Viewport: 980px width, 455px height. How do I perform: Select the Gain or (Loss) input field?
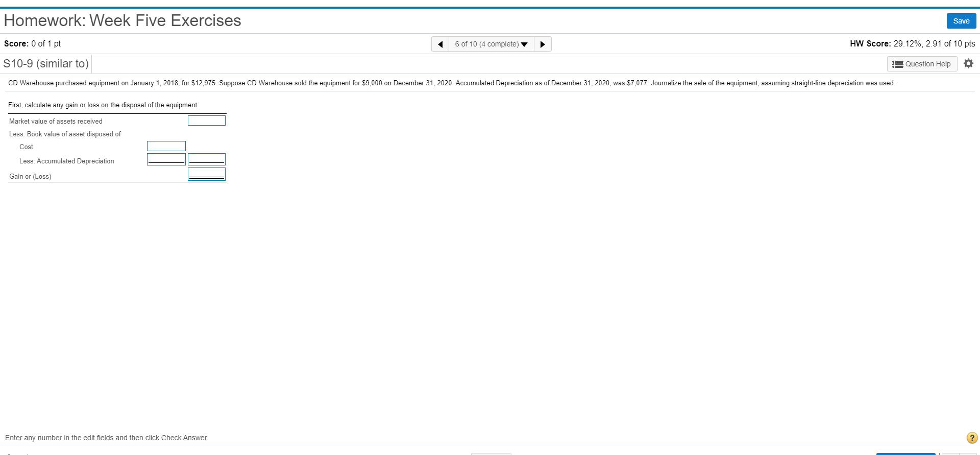207,174
